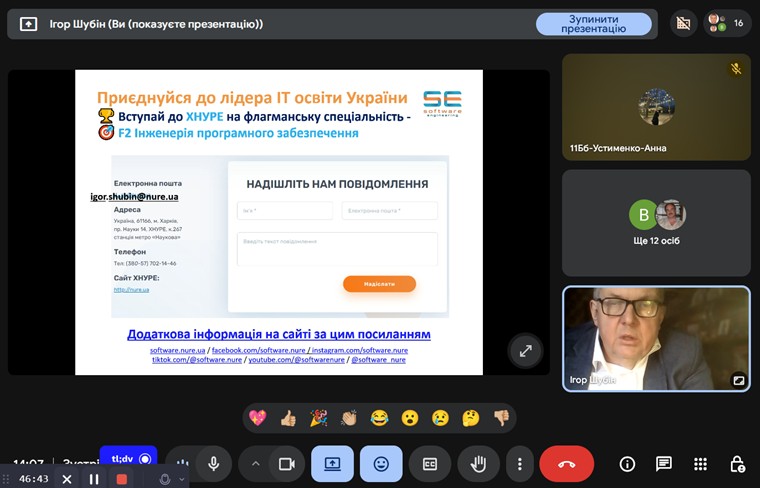Send the thumbs down reaction
This screenshot has width=760, height=488.
501,418
